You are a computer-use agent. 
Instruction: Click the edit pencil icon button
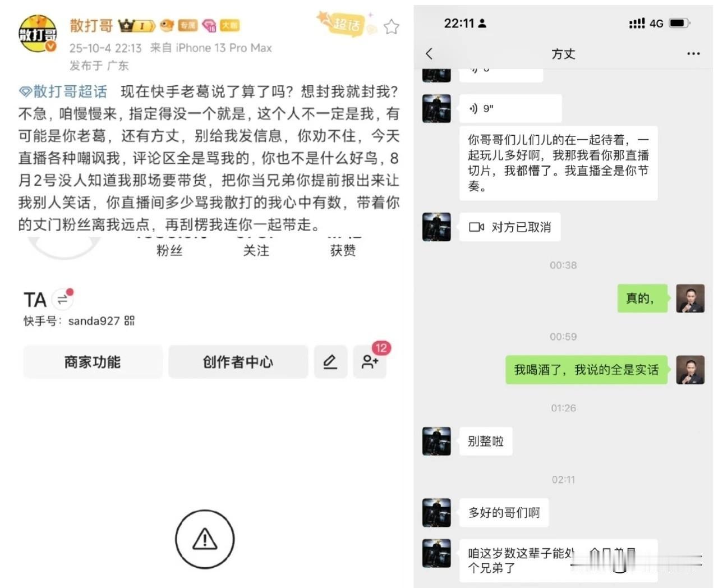pyautogui.click(x=330, y=362)
